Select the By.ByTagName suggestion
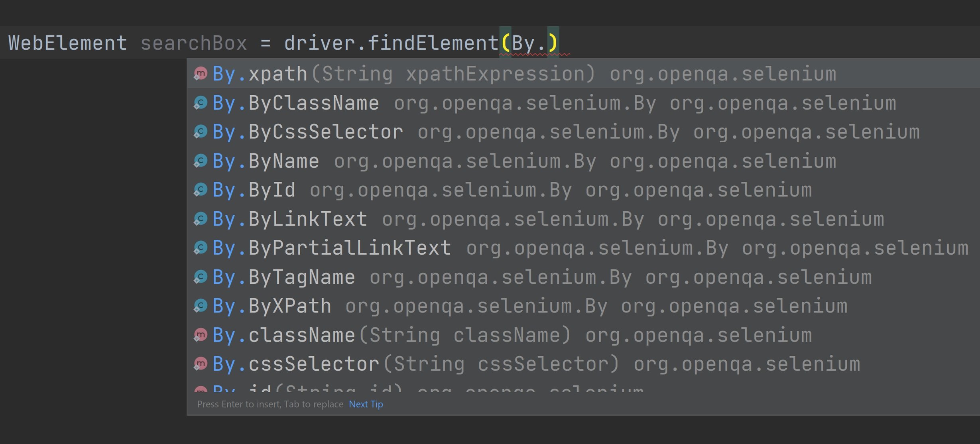This screenshot has width=980, height=444. (283, 277)
